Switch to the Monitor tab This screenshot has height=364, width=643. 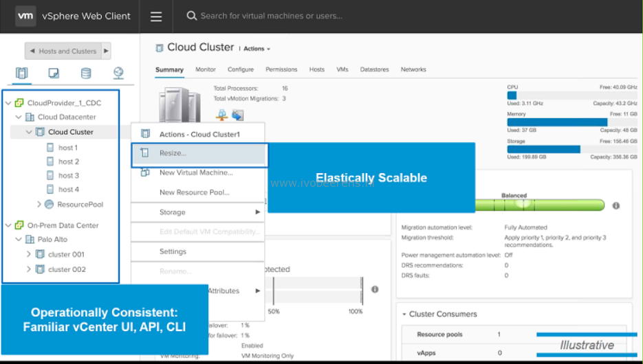point(206,69)
